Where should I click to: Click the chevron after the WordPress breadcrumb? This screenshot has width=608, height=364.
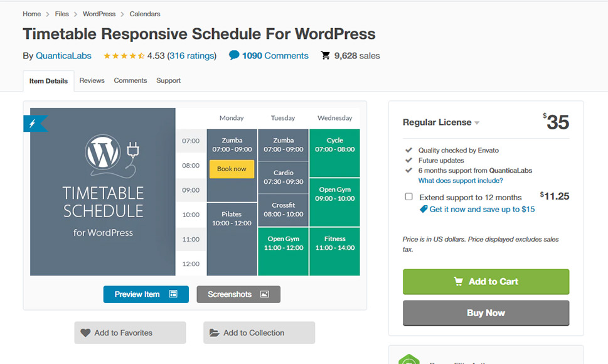pyautogui.click(x=122, y=14)
